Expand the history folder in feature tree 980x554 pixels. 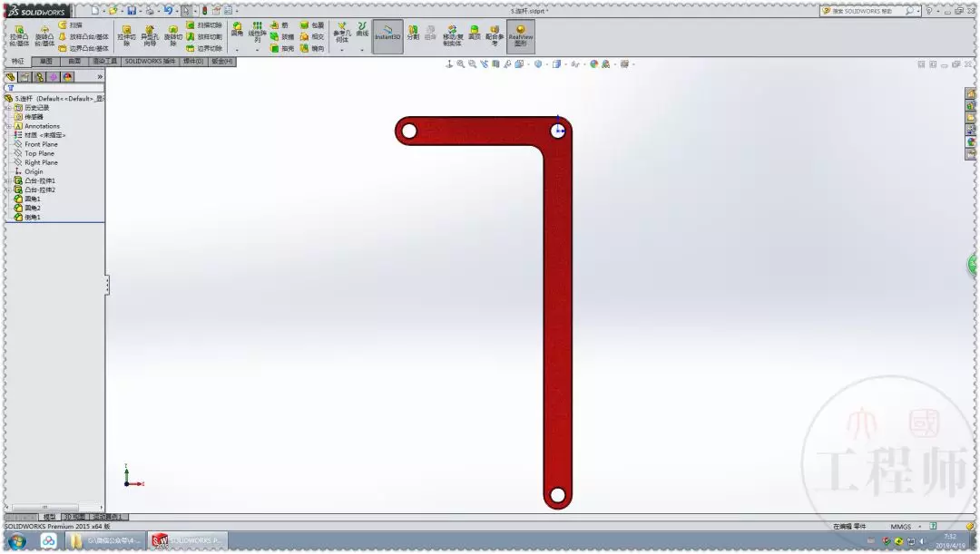(9, 107)
